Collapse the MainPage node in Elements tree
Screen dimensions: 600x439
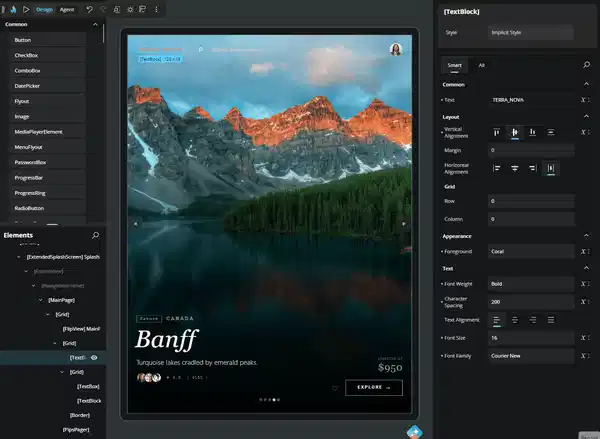coord(40,300)
